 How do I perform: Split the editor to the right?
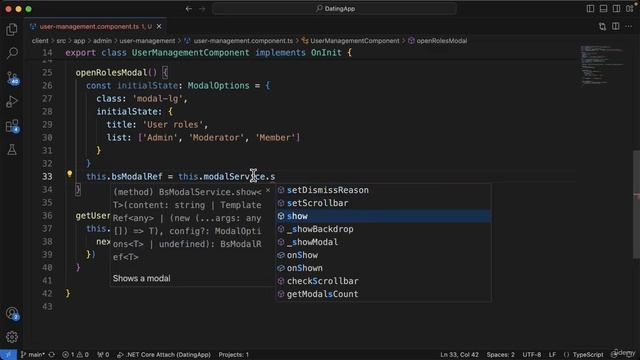click(616, 27)
